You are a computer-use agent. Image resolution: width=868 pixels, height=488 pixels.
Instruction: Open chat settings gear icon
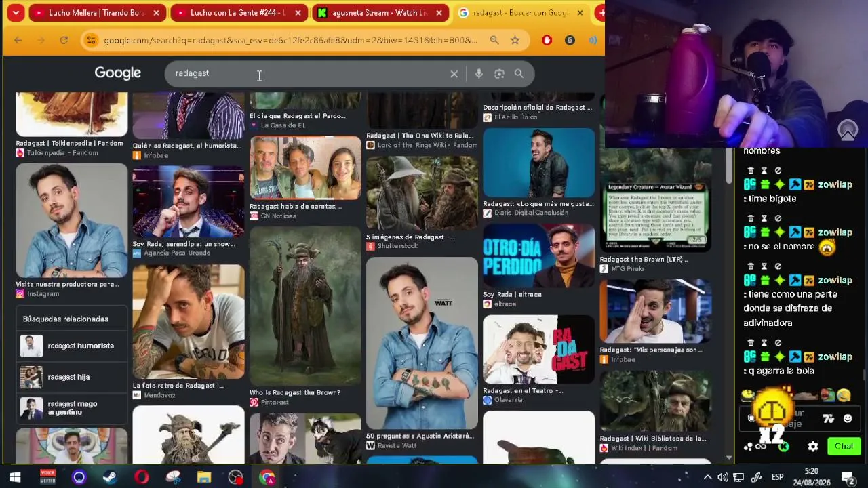813,447
